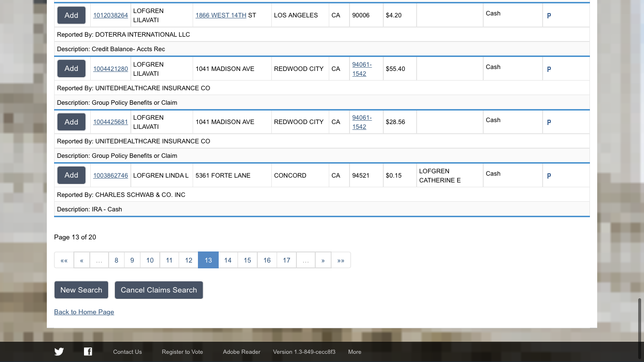Select Description Credit Balance- Accts Rec text
The width and height of the screenshot is (644, 362).
pos(111,49)
